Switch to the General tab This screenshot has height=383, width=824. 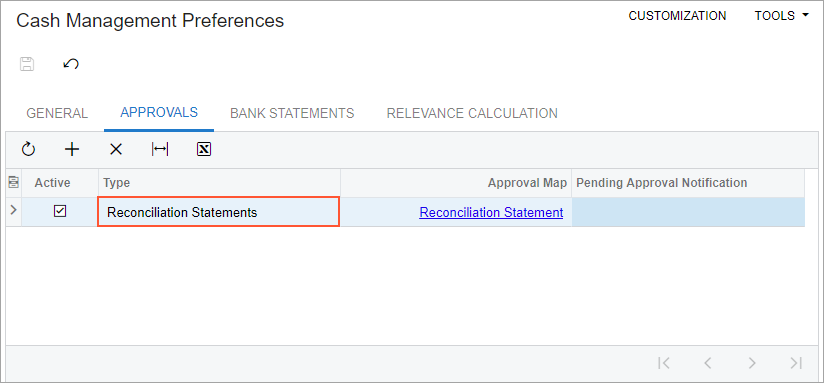coord(57,113)
